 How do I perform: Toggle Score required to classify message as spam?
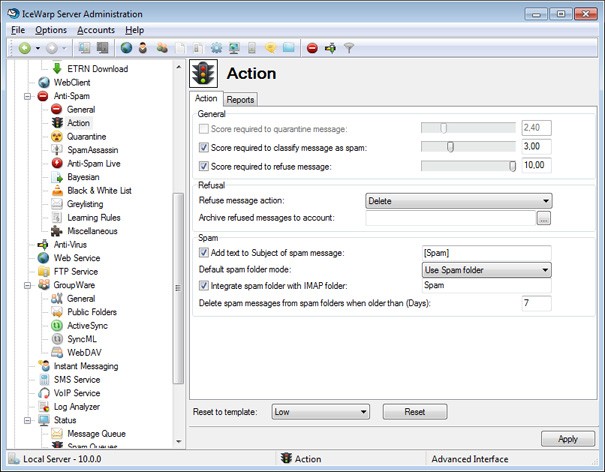[x=204, y=147]
